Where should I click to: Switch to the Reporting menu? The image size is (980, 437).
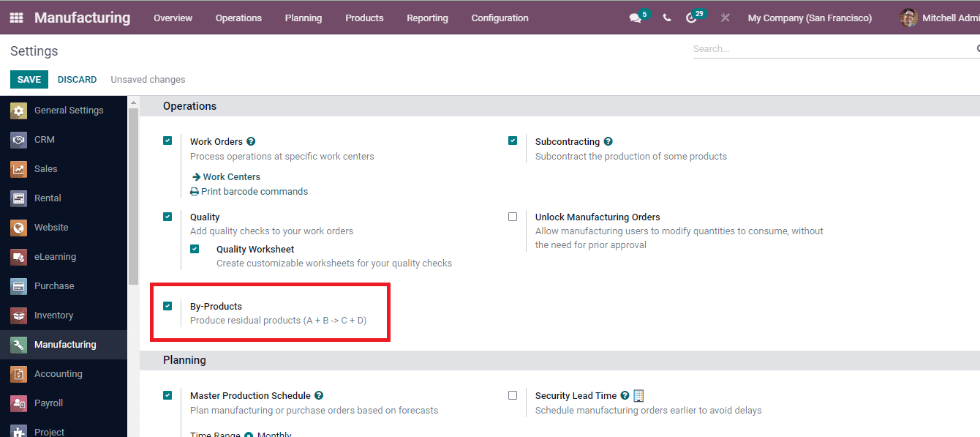(427, 18)
